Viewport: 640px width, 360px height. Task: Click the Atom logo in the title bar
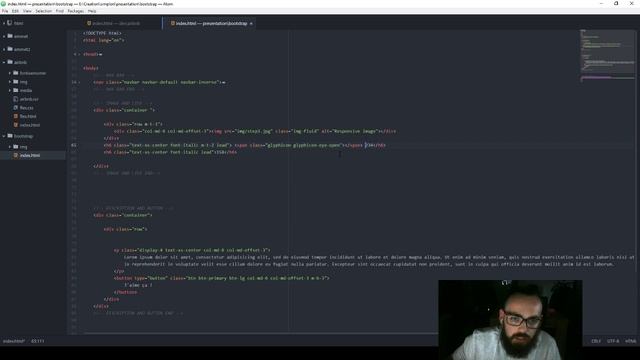click(3, 4)
